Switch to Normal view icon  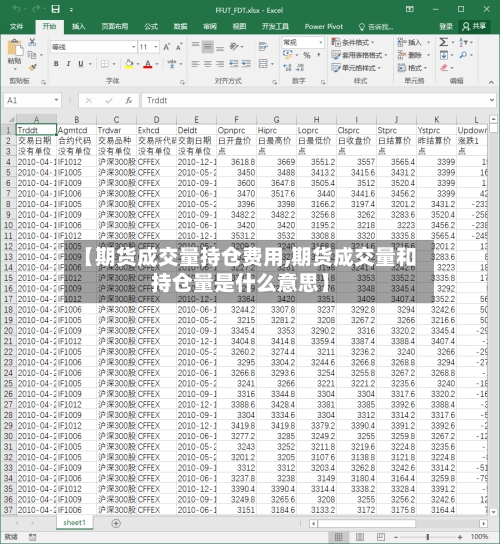(x=339, y=537)
